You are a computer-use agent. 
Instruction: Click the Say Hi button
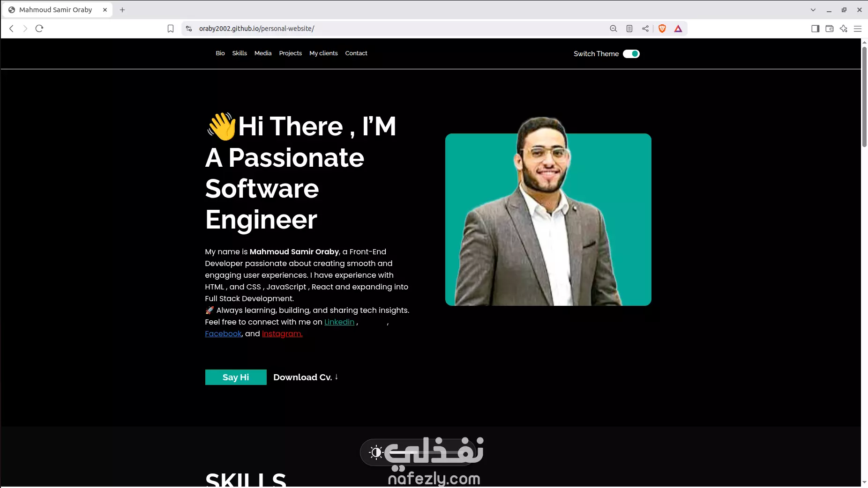coord(236,377)
